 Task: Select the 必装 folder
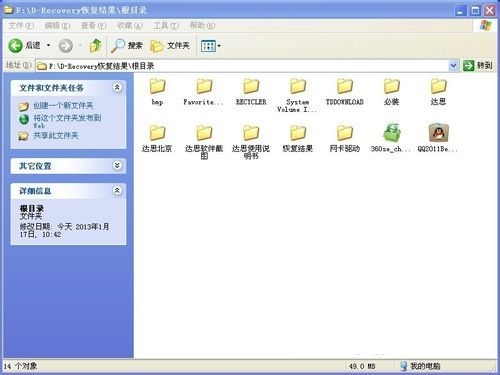pos(392,92)
